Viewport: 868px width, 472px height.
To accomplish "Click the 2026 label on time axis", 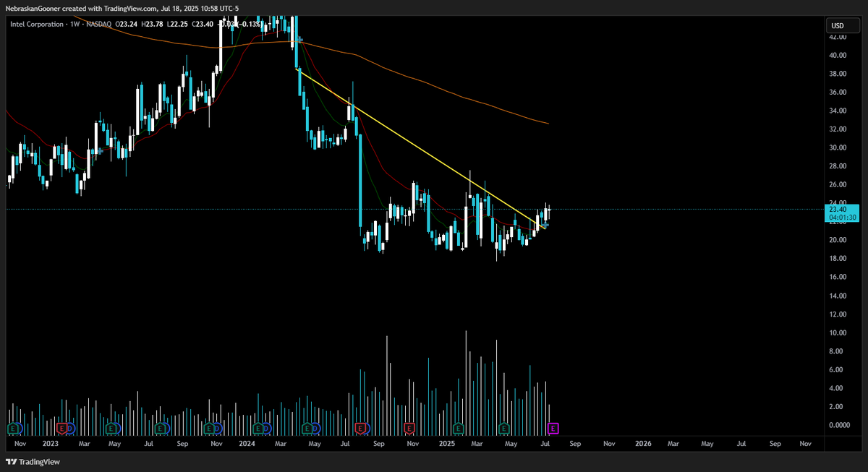I will point(642,442).
